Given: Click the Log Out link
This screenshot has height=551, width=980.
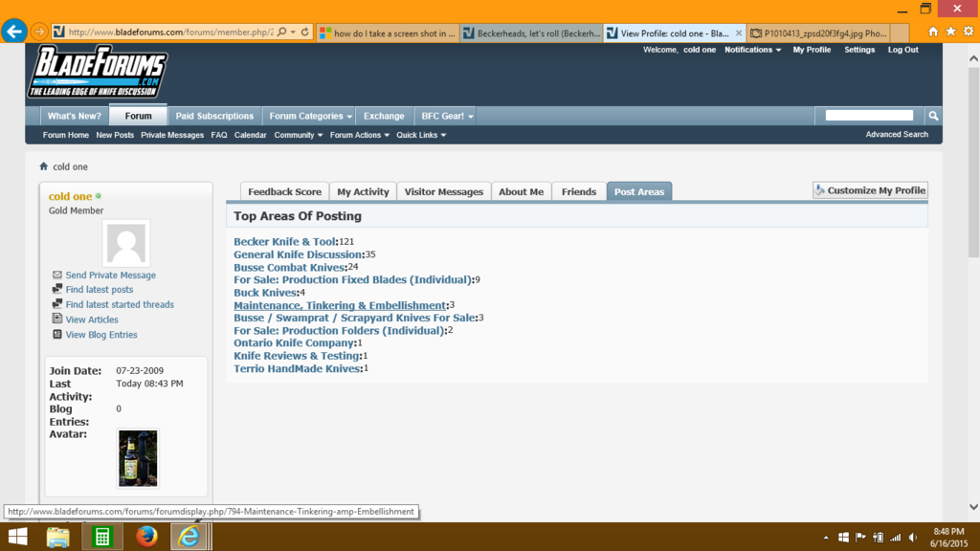Looking at the screenshot, I should pyautogui.click(x=903, y=50).
